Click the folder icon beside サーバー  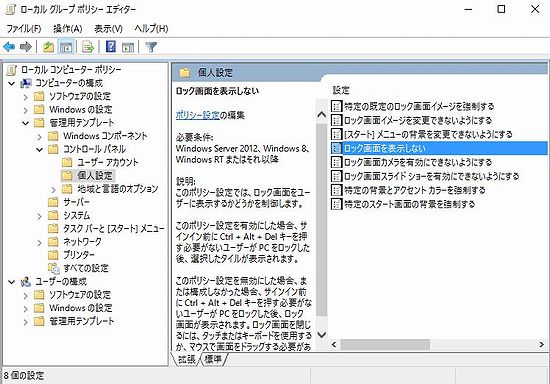click(x=53, y=202)
